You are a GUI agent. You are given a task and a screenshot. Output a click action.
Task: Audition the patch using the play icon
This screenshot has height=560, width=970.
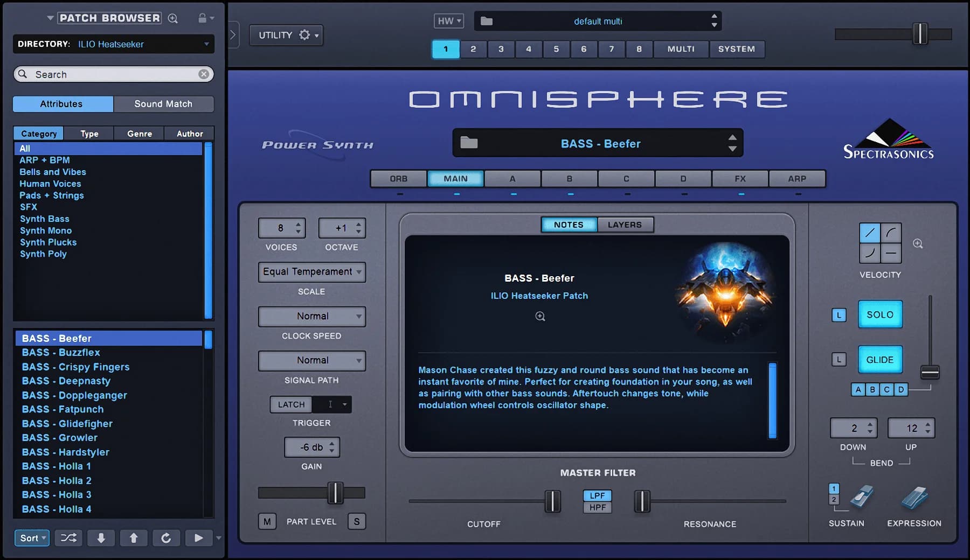tap(198, 537)
